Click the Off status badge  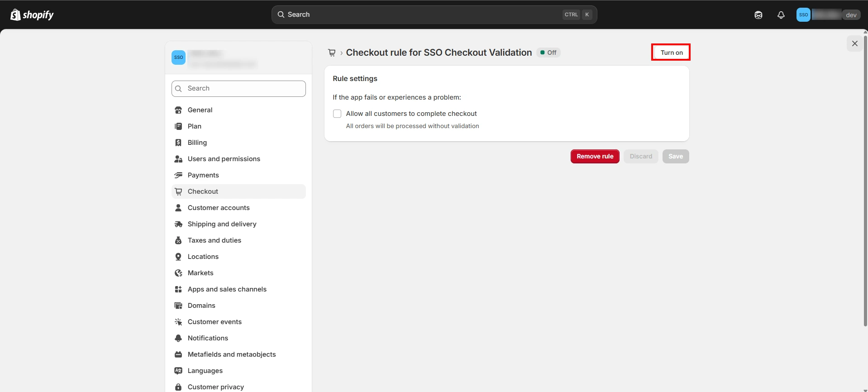(x=548, y=53)
